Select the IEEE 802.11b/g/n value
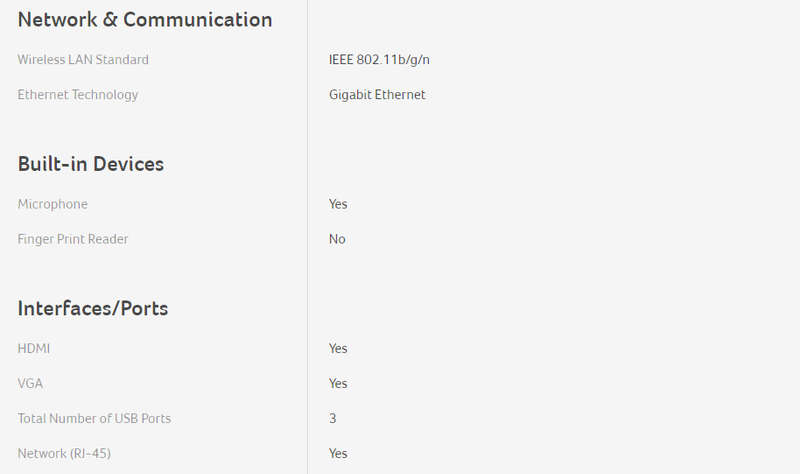Image resolution: width=800 pixels, height=474 pixels. (x=379, y=60)
